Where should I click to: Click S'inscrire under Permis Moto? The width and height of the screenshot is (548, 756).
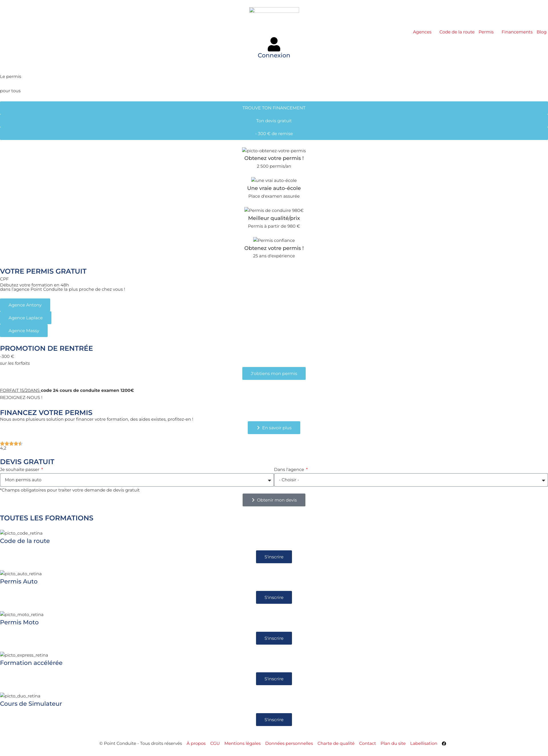coord(274,638)
